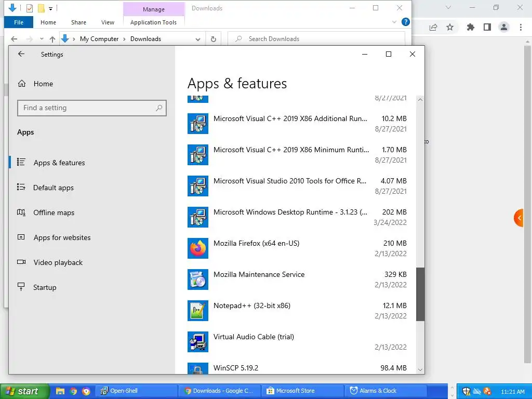Click Explorer back navigation arrow

tap(14, 39)
